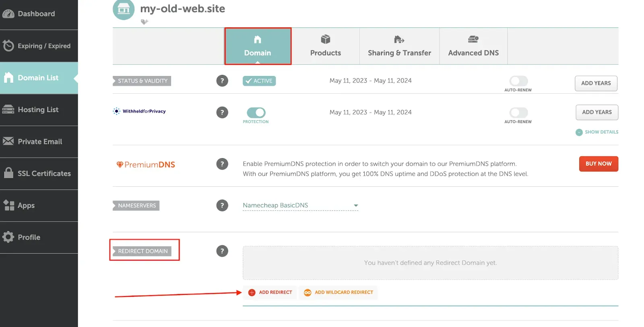Click the my-old-web.site domain title
Viewport: 644px width, 327px height.
pyautogui.click(x=182, y=8)
